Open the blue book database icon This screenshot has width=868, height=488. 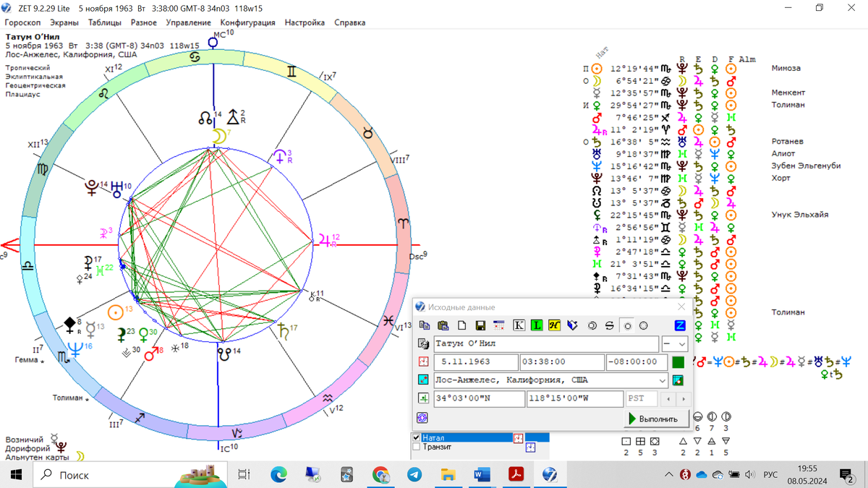click(573, 326)
